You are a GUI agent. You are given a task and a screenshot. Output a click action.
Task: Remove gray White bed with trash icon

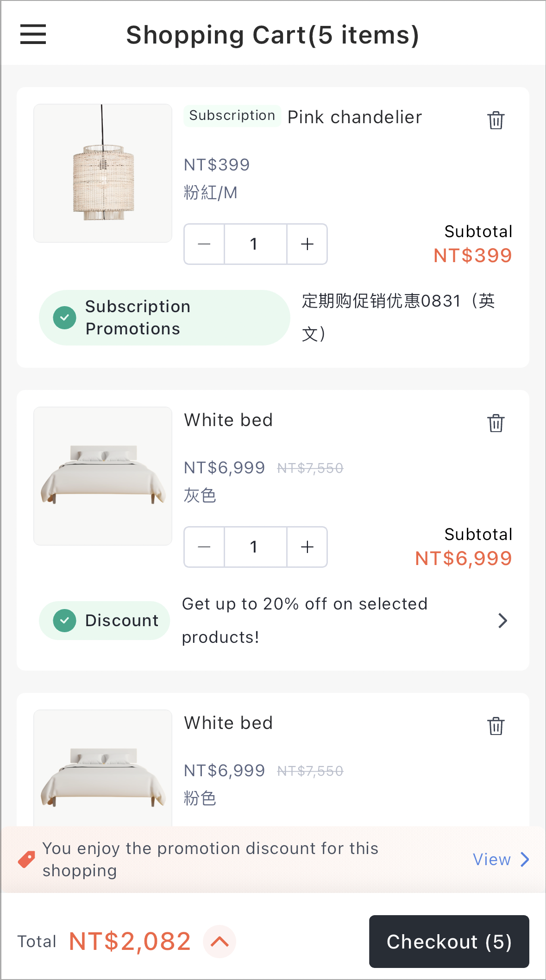coord(496,423)
